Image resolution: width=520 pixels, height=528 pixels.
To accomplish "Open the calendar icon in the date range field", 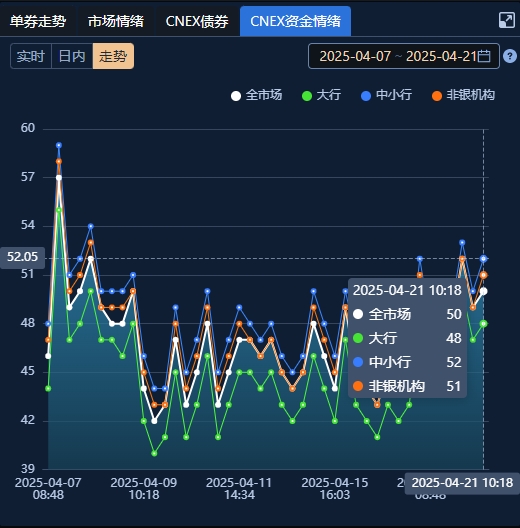I will (x=484, y=56).
